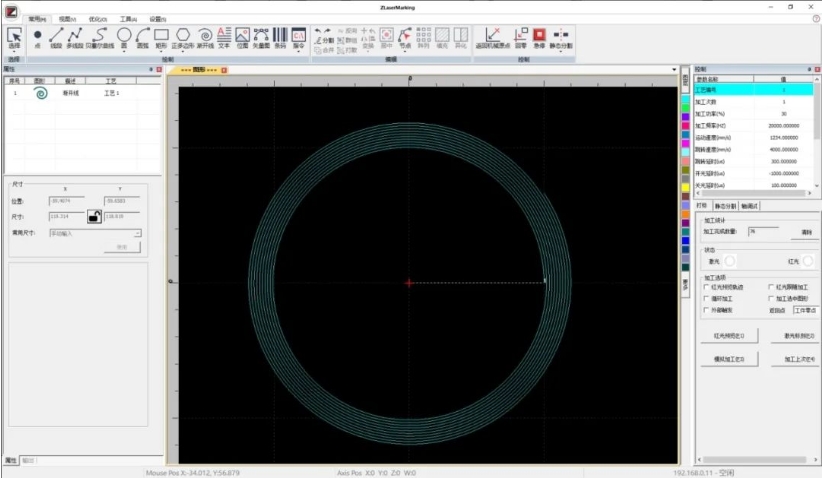Image resolution: width=822 pixels, height=479 pixels.
Task: Click the 红光预览 red light preview button
Action: coord(729,336)
